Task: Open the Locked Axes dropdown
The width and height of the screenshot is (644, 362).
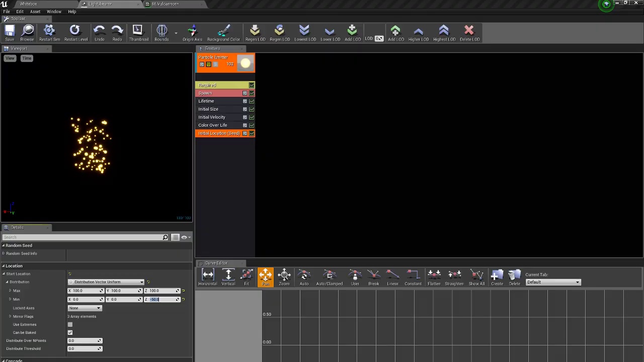Action: pyautogui.click(x=85, y=308)
